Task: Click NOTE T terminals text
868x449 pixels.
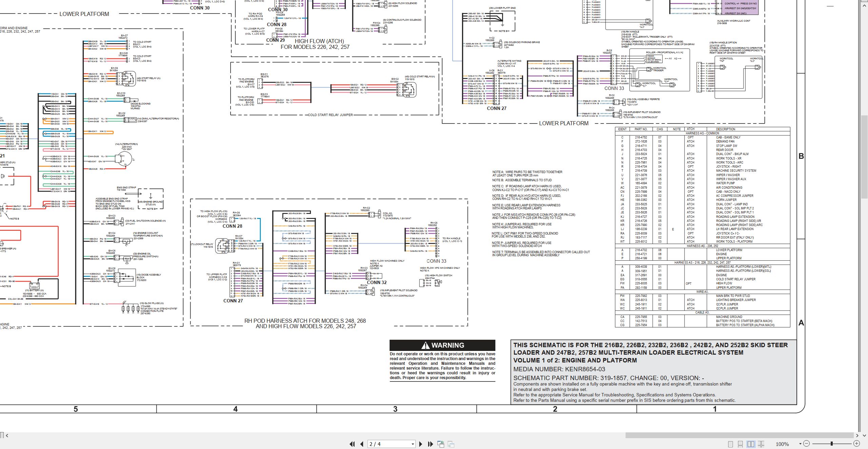Action: click(541, 254)
